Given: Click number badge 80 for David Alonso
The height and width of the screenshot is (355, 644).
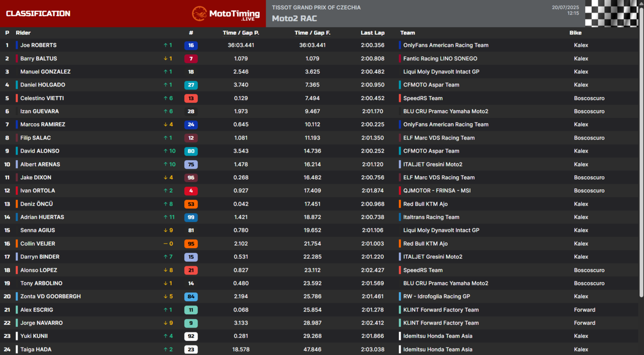Looking at the screenshot, I should (191, 151).
